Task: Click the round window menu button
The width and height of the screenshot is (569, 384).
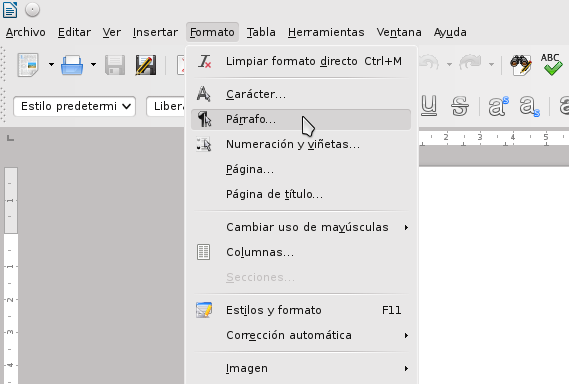Action: click(x=32, y=10)
